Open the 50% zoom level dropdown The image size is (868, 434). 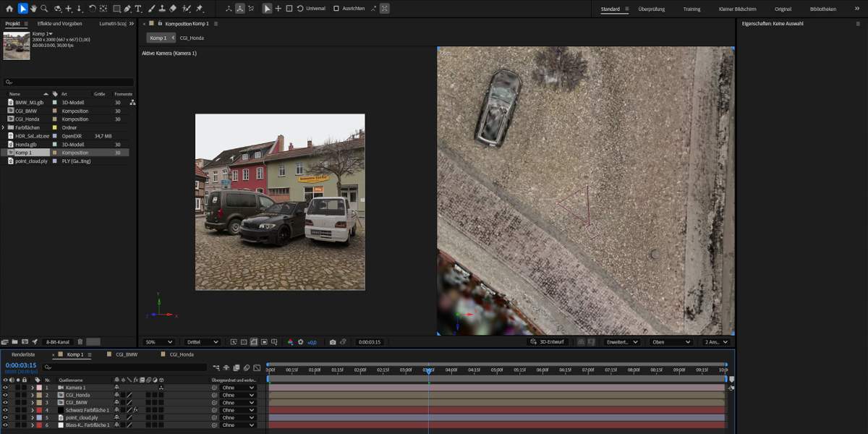coord(158,342)
